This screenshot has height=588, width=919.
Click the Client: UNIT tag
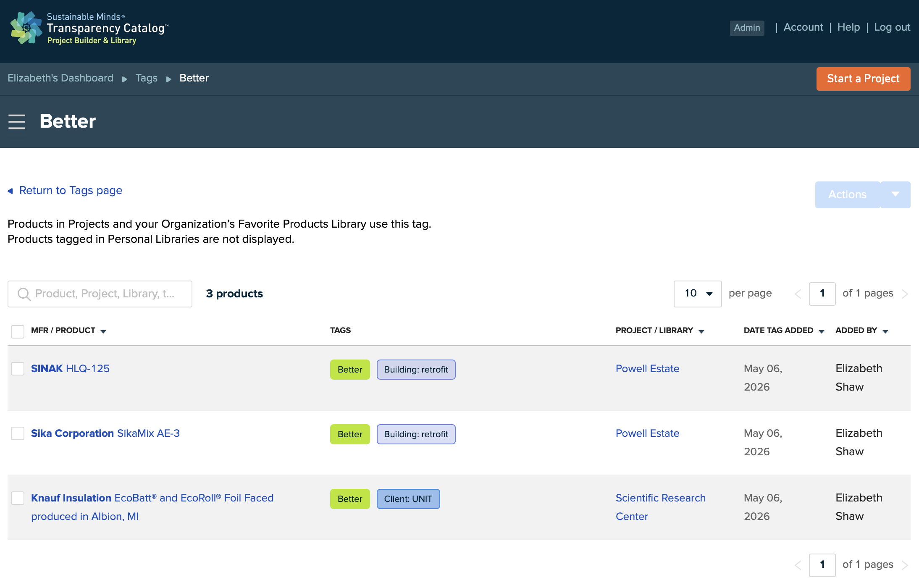pyautogui.click(x=408, y=499)
